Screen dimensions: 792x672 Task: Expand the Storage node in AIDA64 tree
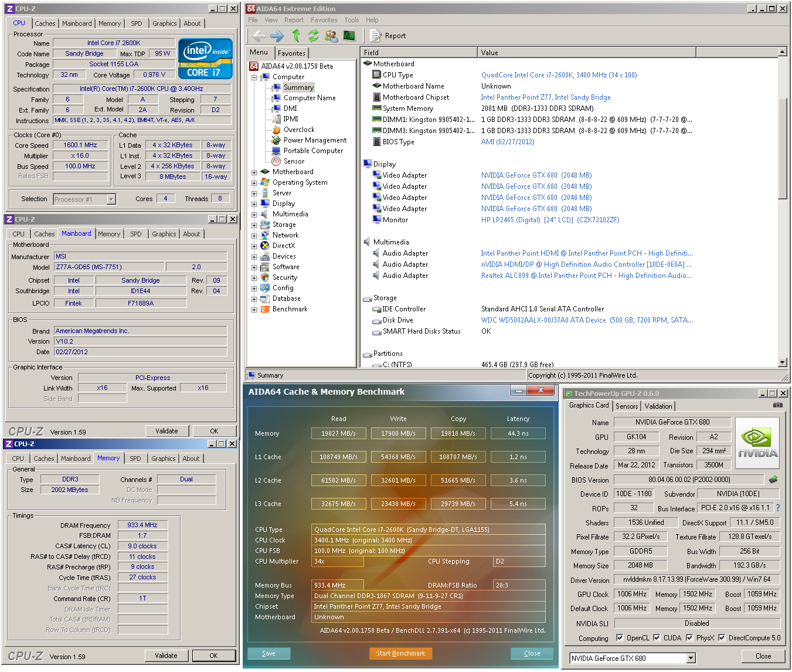tap(254, 225)
